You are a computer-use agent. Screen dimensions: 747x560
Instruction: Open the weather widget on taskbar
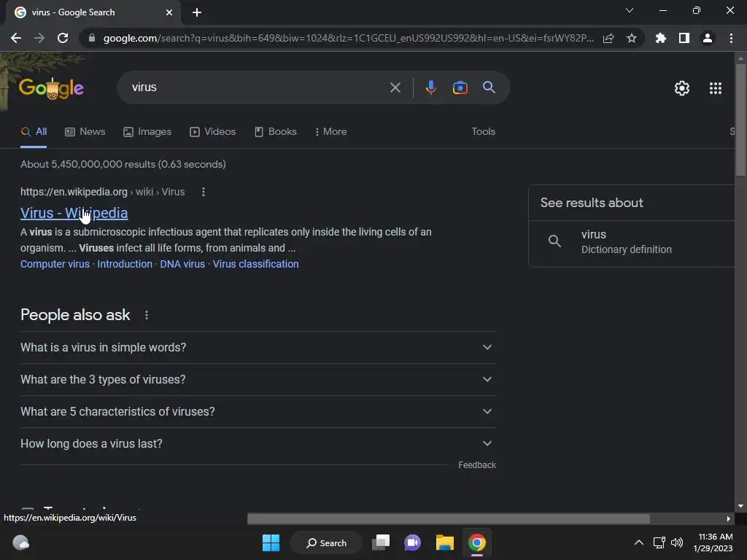click(x=20, y=542)
